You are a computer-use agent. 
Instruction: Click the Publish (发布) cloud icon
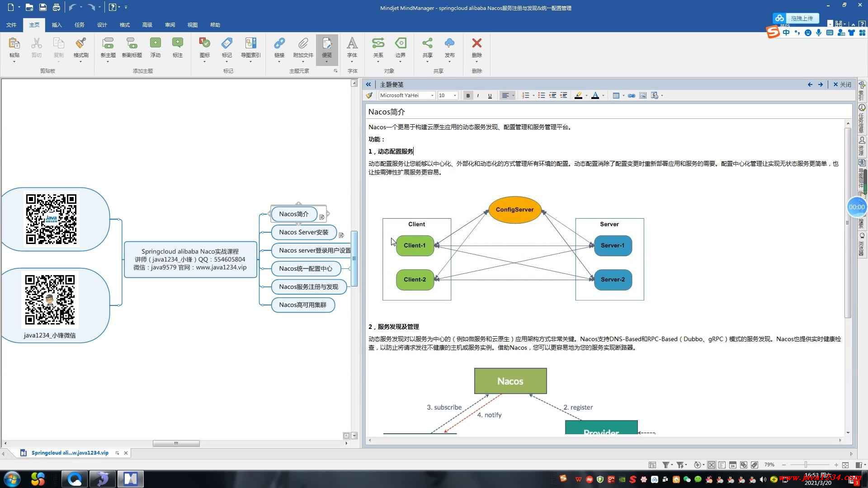coord(449,43)
